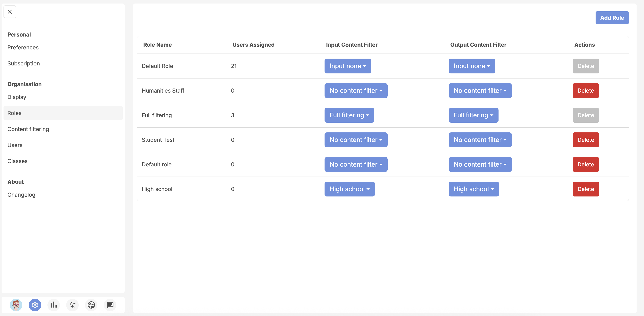Select the settings gear icon
Viewport: 644px width, 316px height.
pyautogui.click(x=35, y=305)
